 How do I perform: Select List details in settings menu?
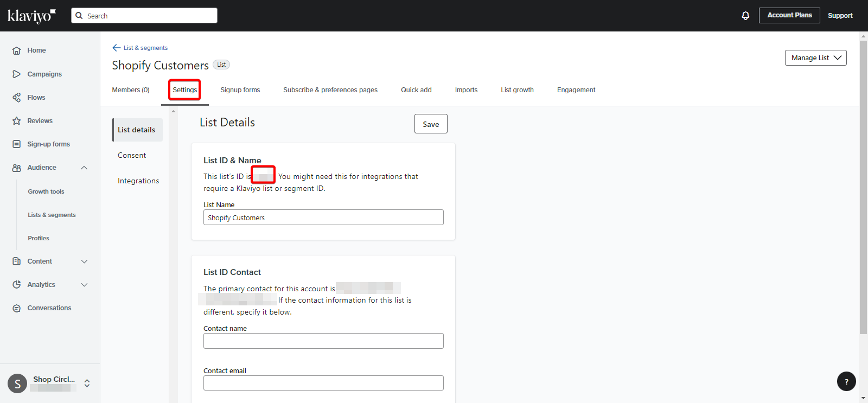coord(137,130)
